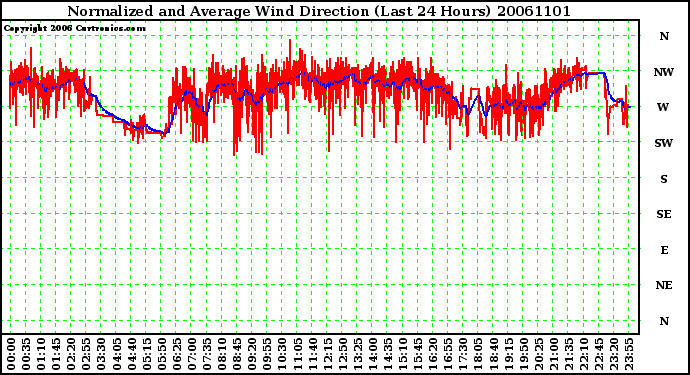
Task: Click the 19:50 time axis label
Action: point(523,355)
